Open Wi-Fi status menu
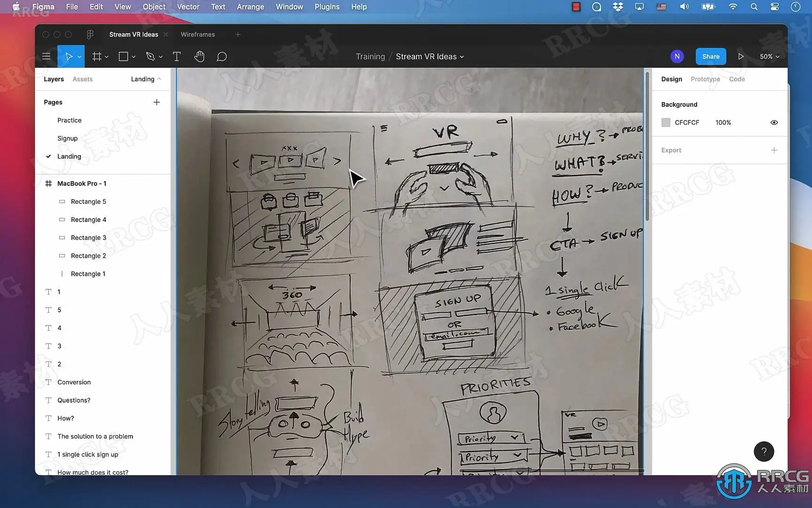This screenshot has height=508, width=812. 733,7
